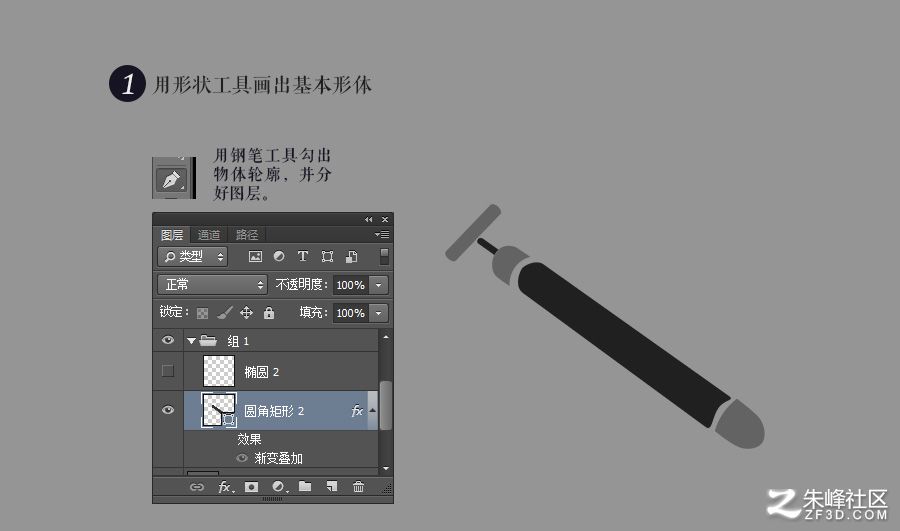The image size is (900, 531).
Task: Toggle visibility of 组 1 group
Action: 168,340
